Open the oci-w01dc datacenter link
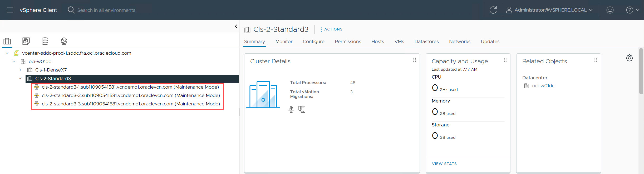Screen dimensions: 644x174 click(543, 86)
